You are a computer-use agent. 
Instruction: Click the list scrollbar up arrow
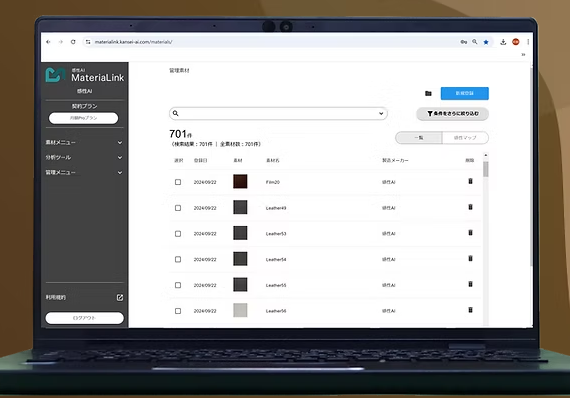486,155
